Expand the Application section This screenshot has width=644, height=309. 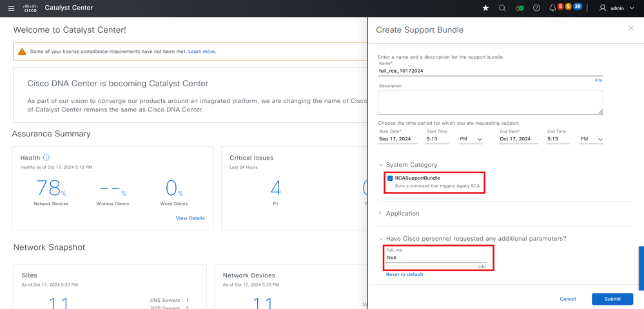380,213
